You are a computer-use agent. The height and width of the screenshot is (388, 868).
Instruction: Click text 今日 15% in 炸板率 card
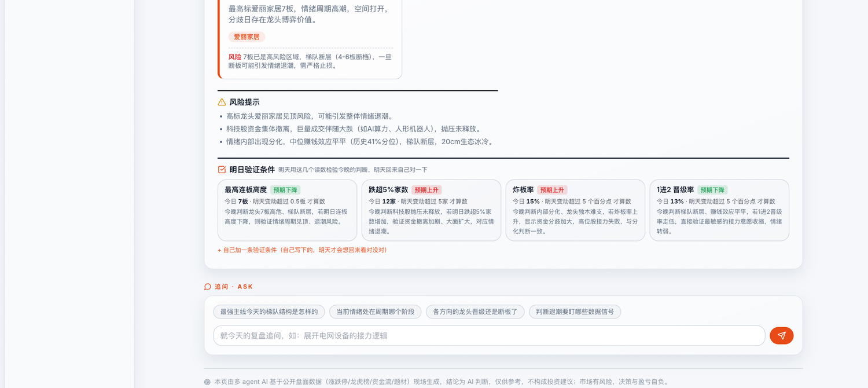pyautogui.click(x=526, y=202)
